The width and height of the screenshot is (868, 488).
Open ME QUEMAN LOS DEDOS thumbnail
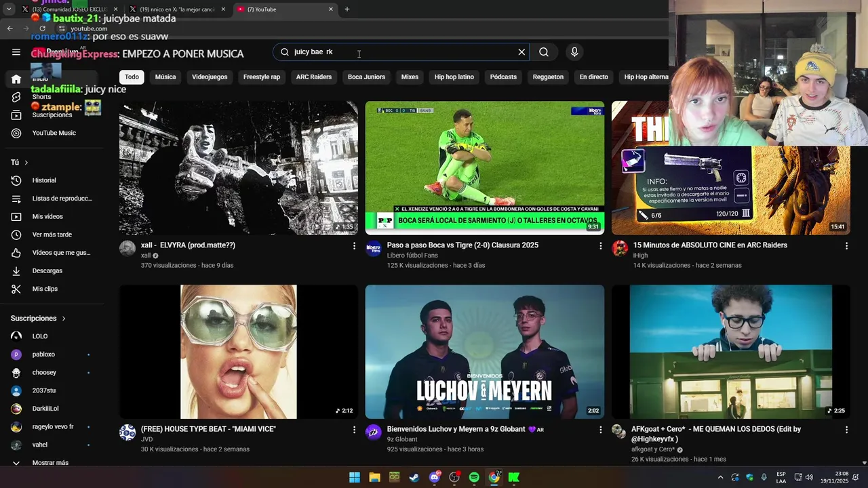[x=731, y=352]
